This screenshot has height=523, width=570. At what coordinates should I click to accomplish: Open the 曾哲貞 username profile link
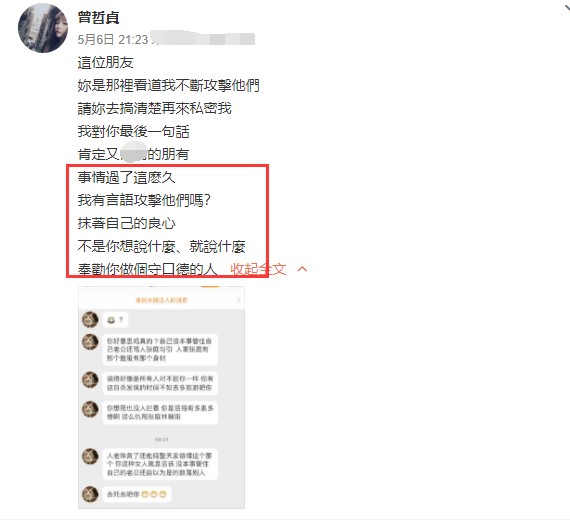[99, 17]
